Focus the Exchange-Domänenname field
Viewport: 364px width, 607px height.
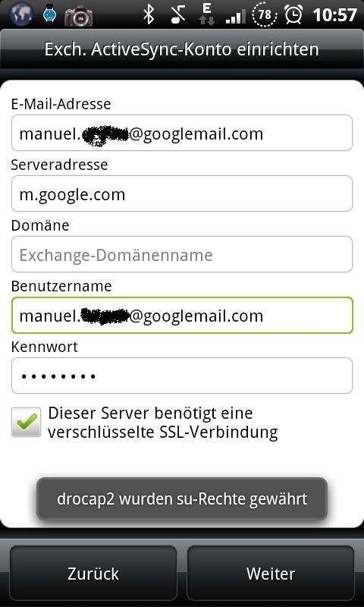pos(182,254)
